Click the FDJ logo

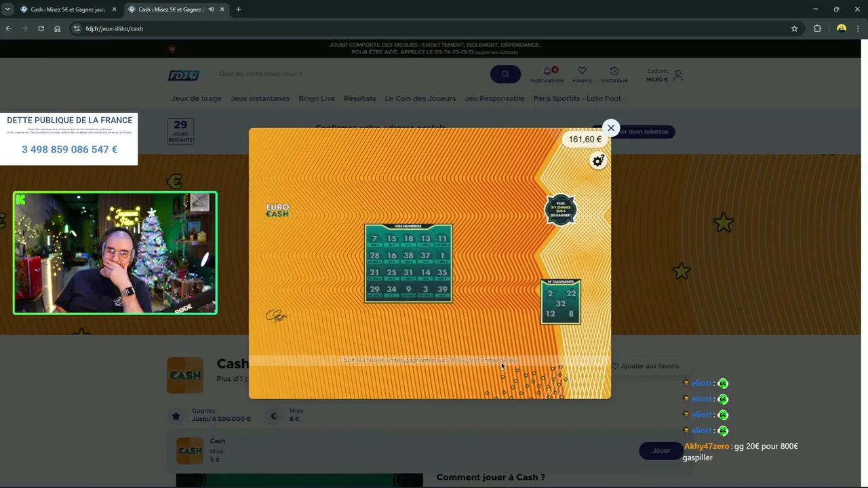click(183, 75)
